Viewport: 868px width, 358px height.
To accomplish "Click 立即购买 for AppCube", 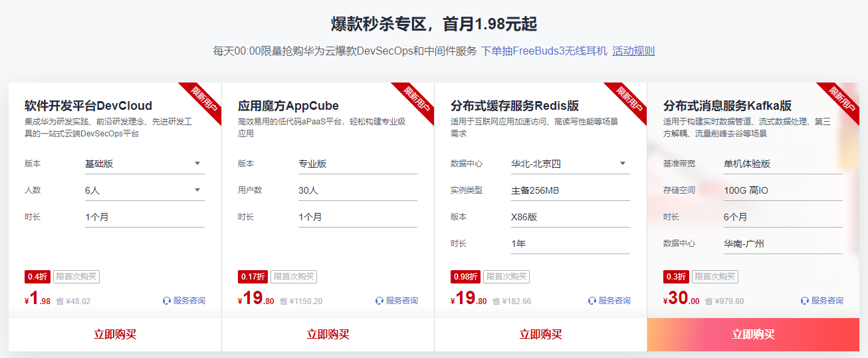I will (328, 335).
